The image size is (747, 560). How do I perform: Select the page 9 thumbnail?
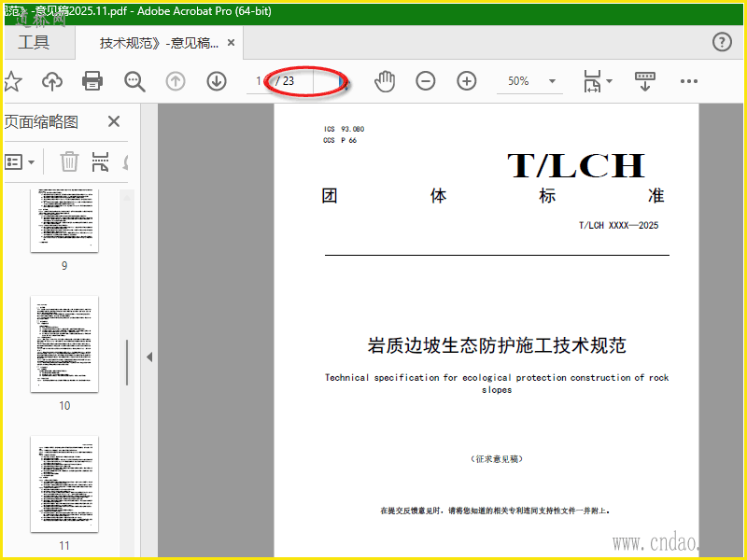64,220
